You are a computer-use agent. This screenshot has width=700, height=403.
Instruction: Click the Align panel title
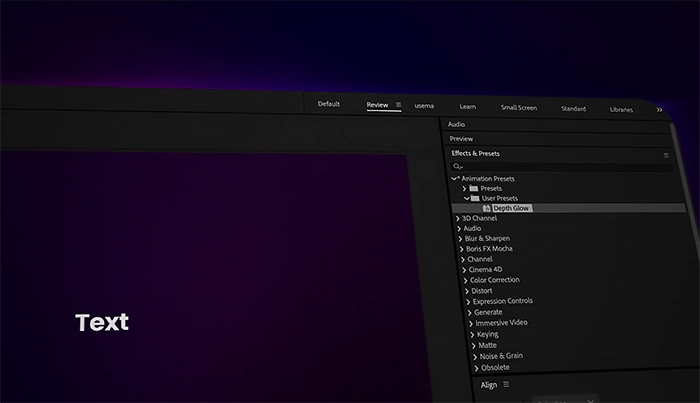click(x=488, y=385)
